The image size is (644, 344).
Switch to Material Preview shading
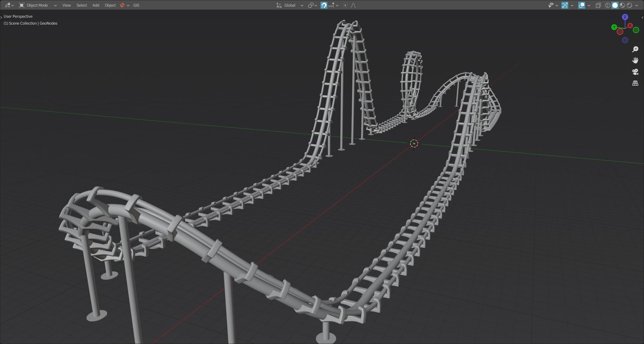tap(622, 5)
